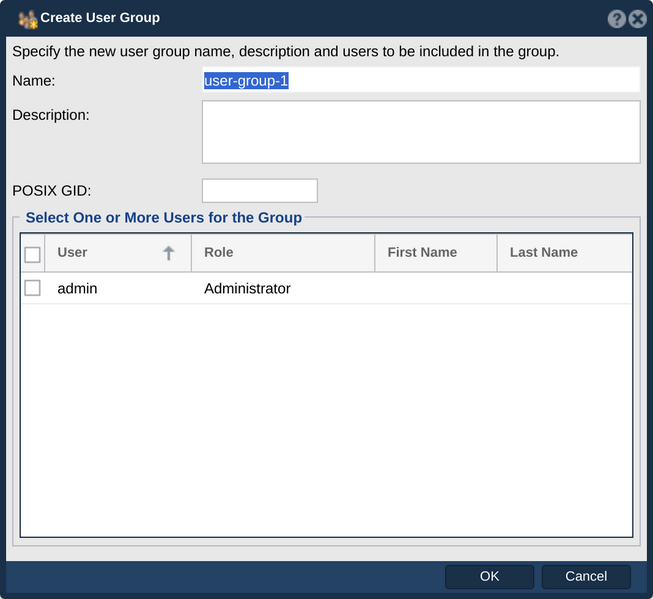Click the 'Select One or More Users' group title

164,217
